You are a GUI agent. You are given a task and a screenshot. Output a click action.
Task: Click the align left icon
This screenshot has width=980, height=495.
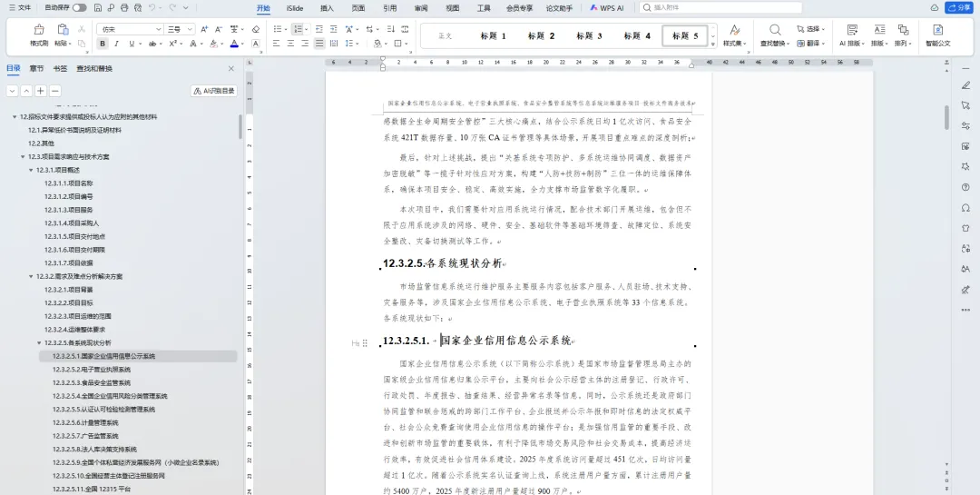pos(276,44)
